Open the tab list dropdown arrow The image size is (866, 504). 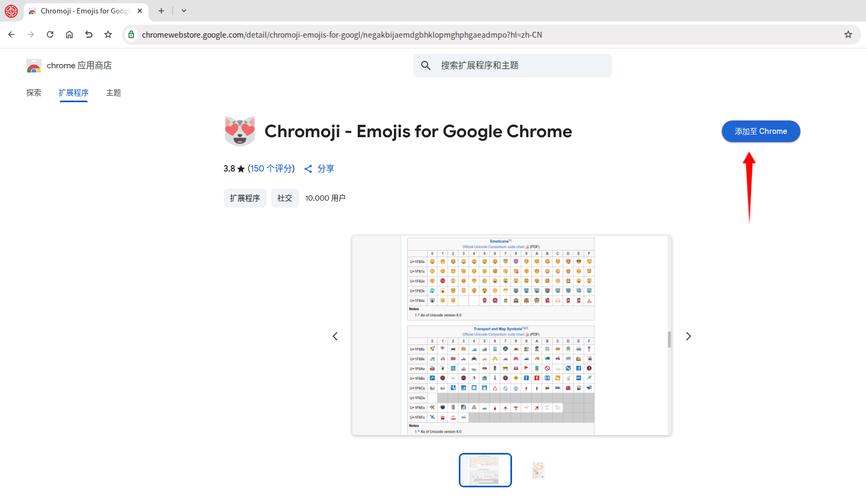(x=184, y=11)
